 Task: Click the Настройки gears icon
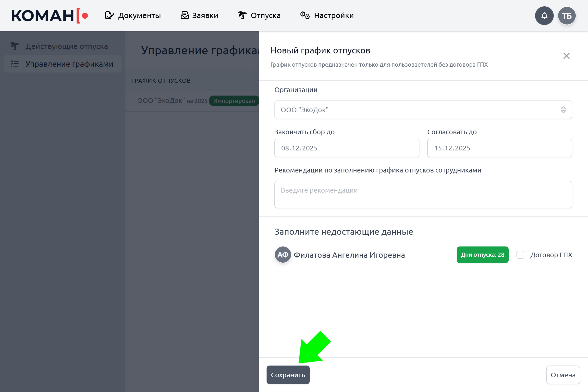pos(305,15)
